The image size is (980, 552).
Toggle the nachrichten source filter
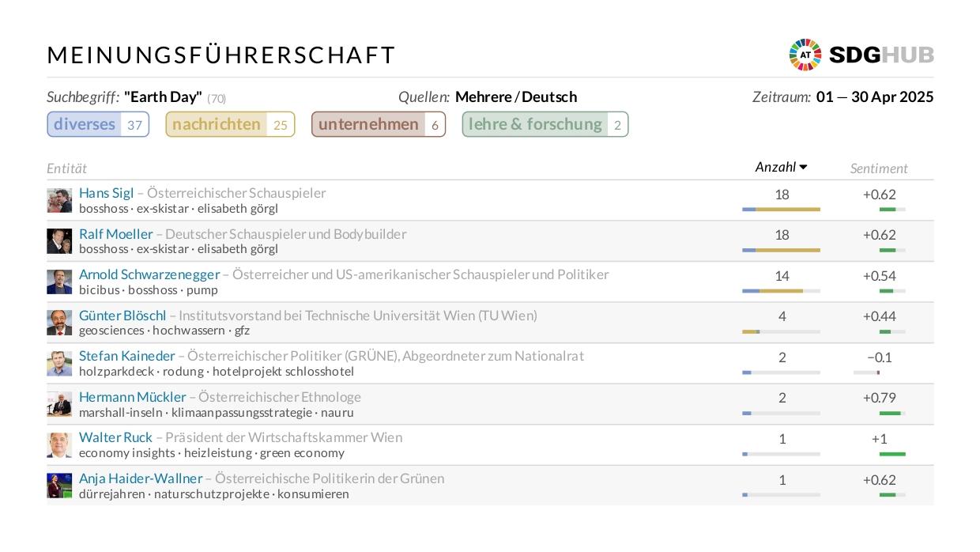tap(230, 124)
